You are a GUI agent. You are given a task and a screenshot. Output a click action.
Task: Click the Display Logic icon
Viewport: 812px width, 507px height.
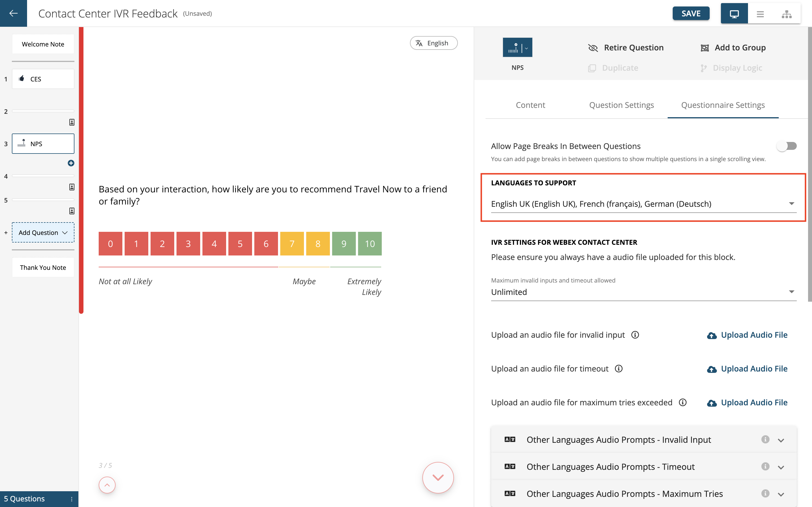tap(704, 67)
